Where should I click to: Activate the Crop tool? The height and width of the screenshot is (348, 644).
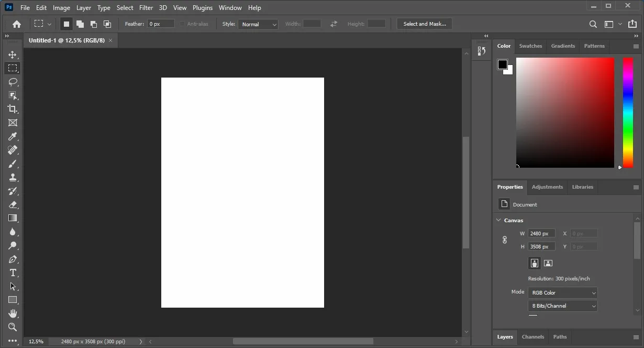click(x=13, y=109)
